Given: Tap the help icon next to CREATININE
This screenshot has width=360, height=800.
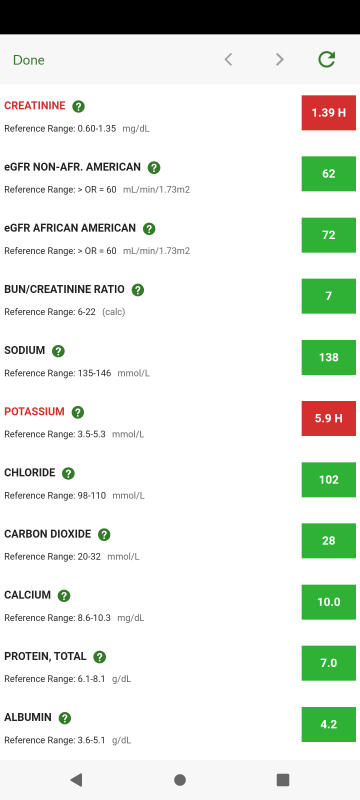Looking at the screenshot, I should click(78, 106).
